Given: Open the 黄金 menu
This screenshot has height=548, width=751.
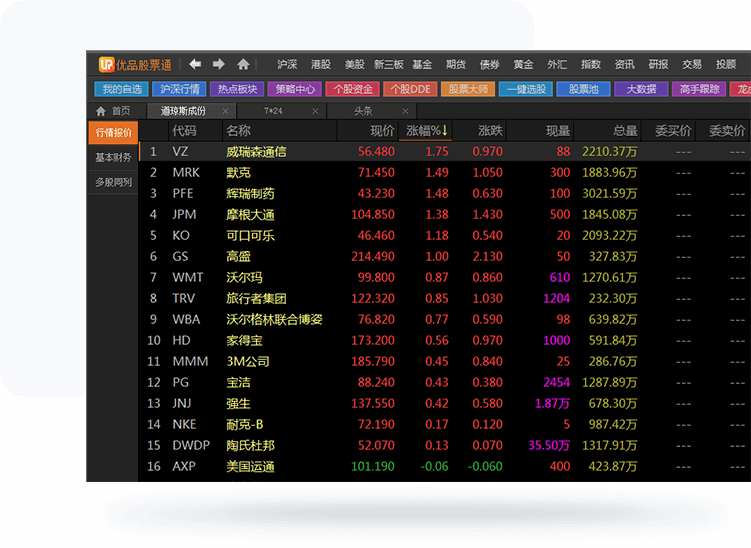Looking at the screenshot, I should (x=523, y=64).
